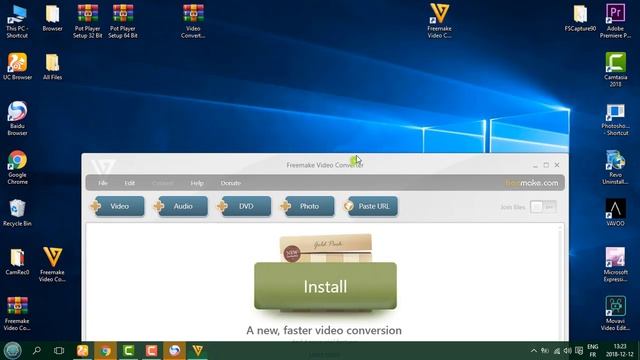
Task: Select the Google Chrome desktop icon
Action: pos(17,167)
